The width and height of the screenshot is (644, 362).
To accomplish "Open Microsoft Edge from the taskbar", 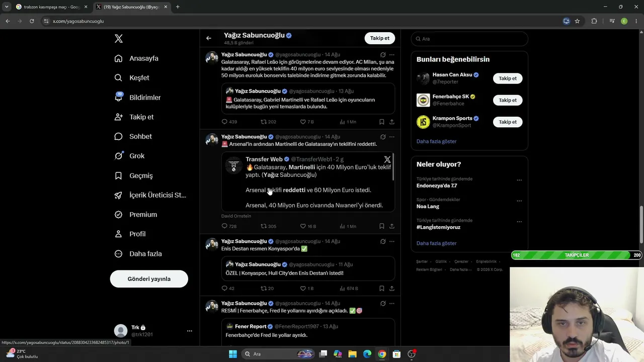I will tap(367, 354).
